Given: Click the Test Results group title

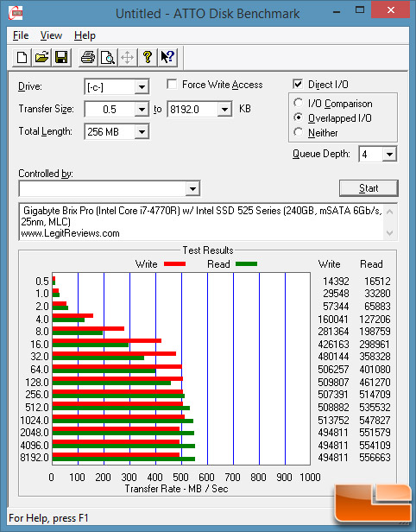Looking at the screenshot, I should tap(208, 250).
